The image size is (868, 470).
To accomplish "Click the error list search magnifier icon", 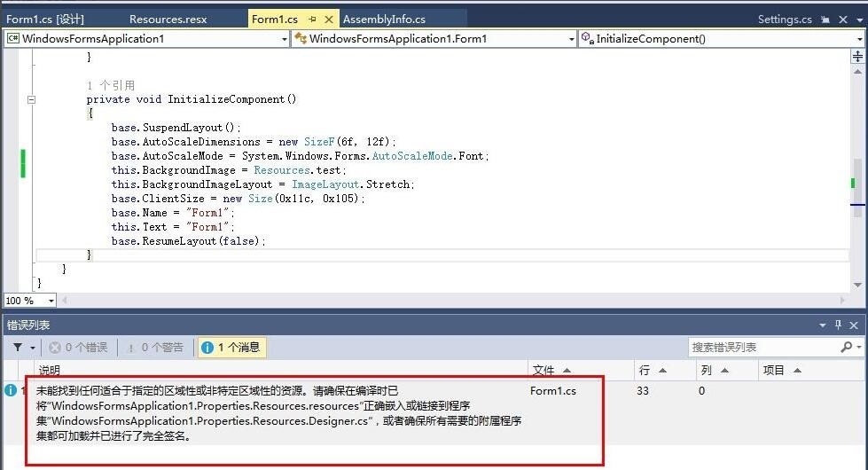I will pyautogui.click(x=847, y=347).
